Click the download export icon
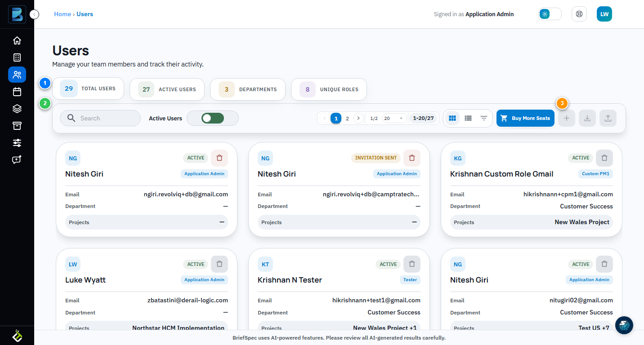 click(587, 118)
